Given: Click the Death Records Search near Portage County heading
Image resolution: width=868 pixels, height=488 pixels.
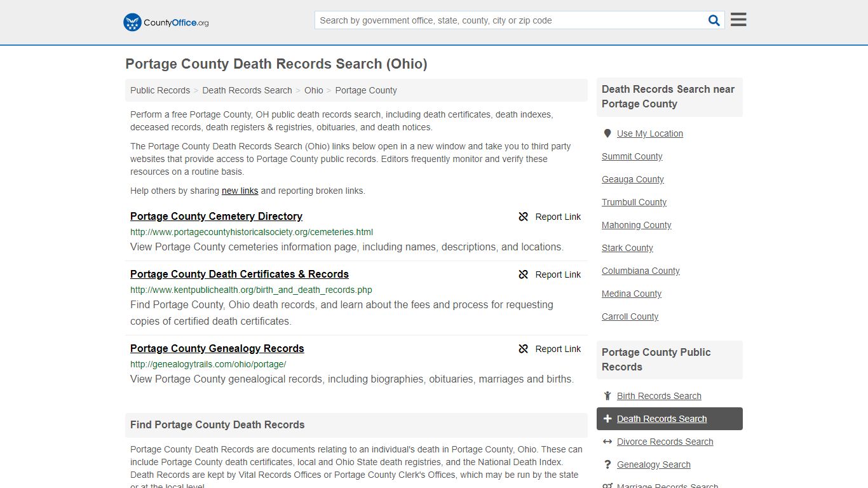Looking at the screenshot, I should coord(668,97).
